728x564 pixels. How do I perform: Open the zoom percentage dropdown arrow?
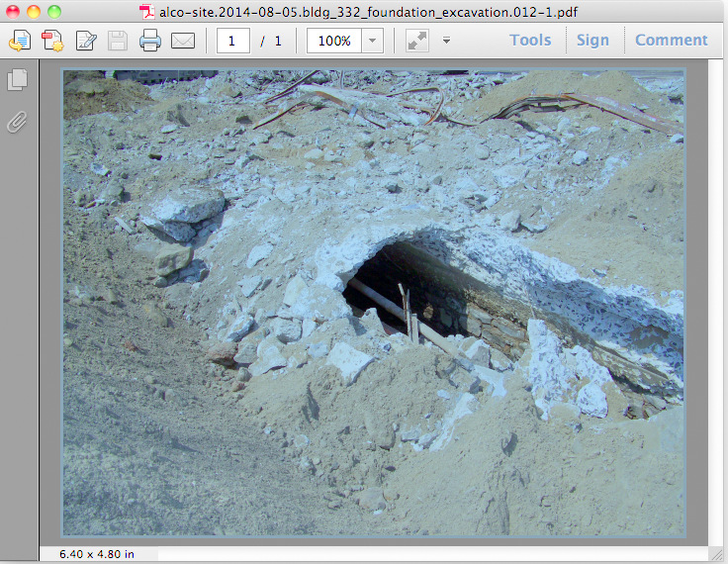click(373, 41)
